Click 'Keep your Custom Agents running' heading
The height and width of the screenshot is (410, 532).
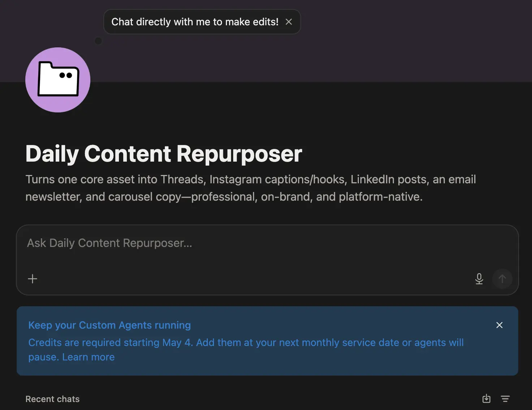coord(110,325)
